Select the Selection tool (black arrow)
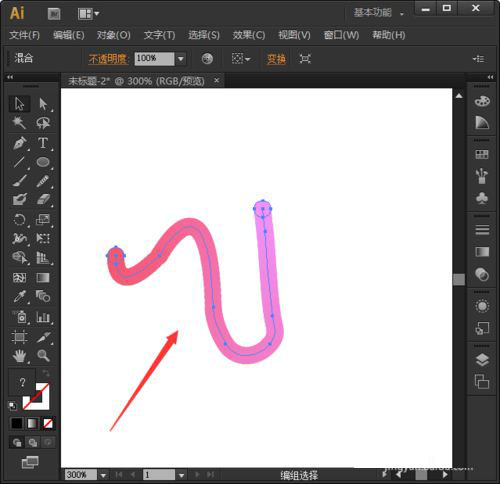500x484 pixels. pos(19,104)
